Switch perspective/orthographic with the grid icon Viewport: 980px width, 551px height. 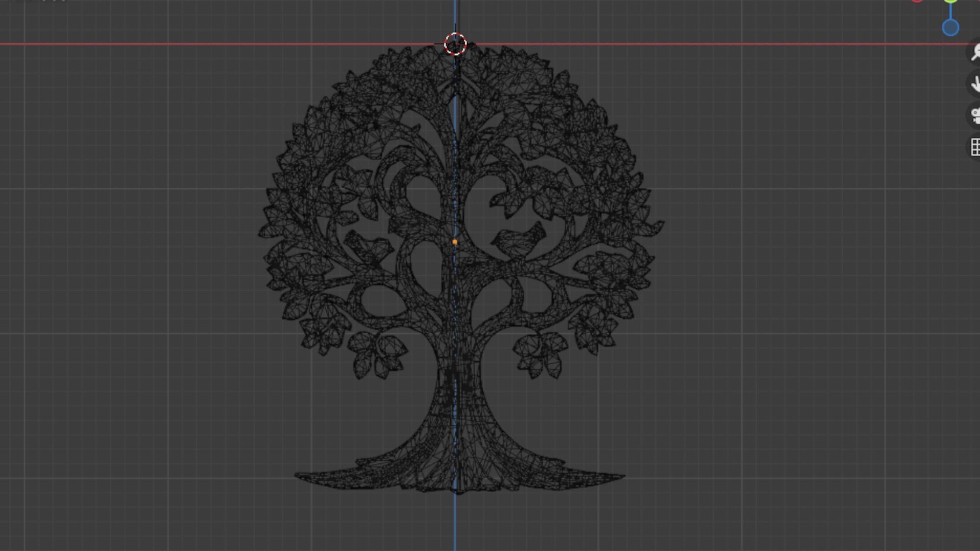click(x=974, y=147)
